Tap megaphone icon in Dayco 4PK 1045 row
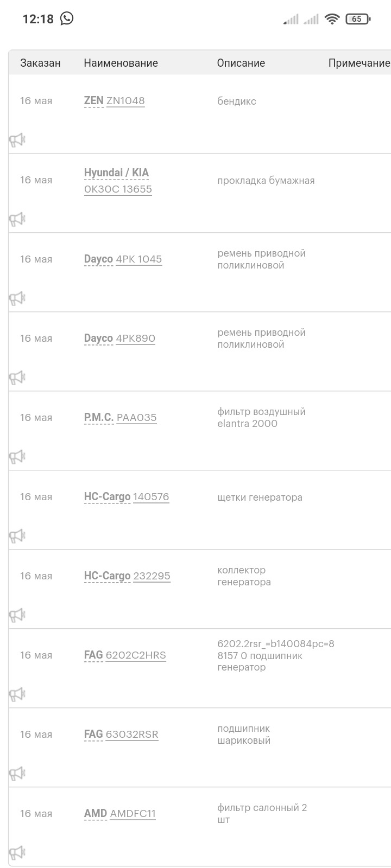 pyautogui.click(x=17, y=299)
